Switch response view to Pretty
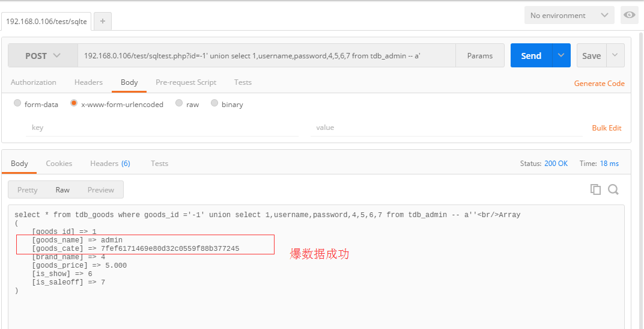The width and height of the screenshot is (644, 329). (x=28, y=189)
